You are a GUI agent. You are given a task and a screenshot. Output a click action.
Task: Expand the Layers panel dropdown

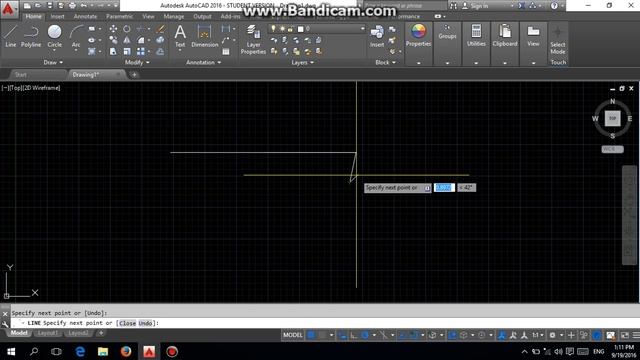[x=302, y=62]
